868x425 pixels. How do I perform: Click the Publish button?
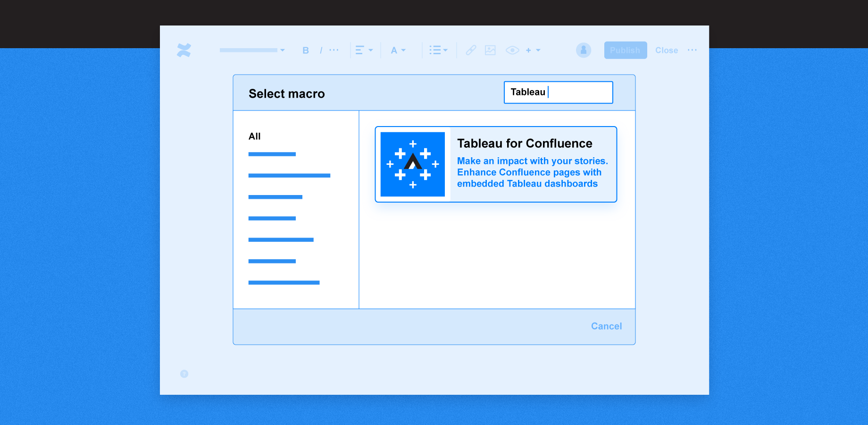click(x=626, y=50)
